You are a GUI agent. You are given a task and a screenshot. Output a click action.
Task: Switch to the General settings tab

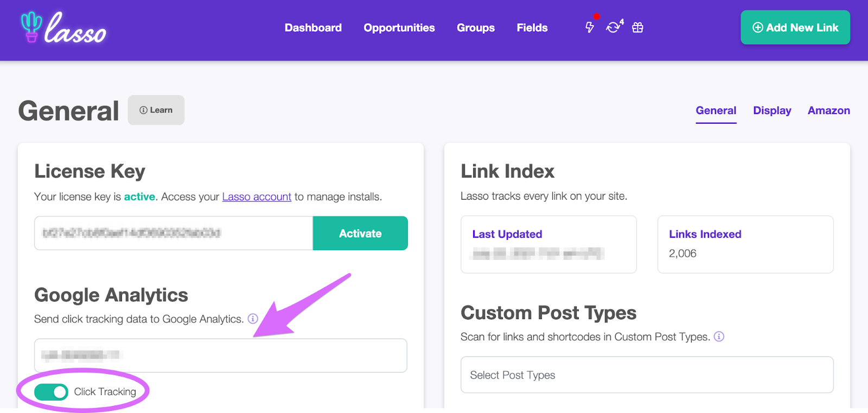pyautogui.click(x=716, y=111)
